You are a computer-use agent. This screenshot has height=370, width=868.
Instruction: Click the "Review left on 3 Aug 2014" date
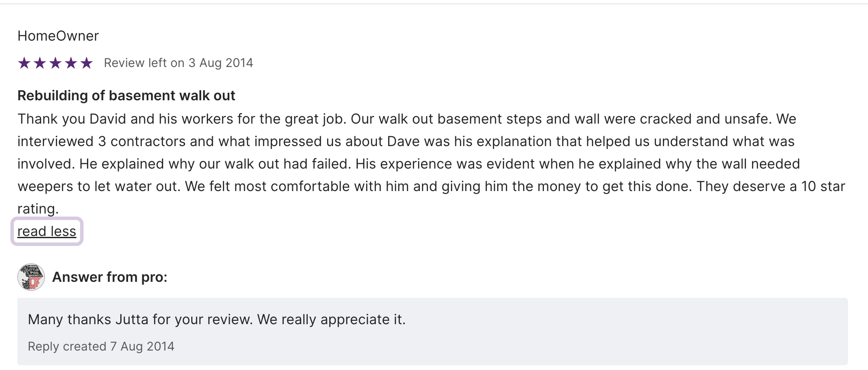(178, 63)
